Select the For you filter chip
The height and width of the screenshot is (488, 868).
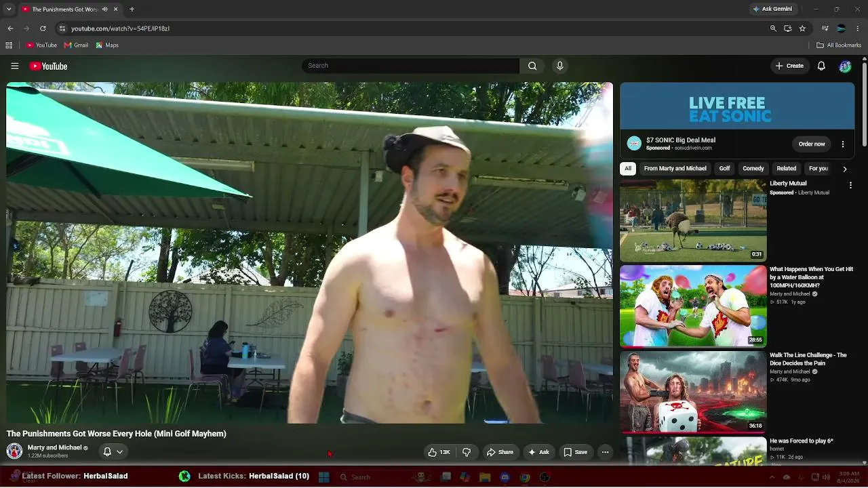[x=818, y=169]
